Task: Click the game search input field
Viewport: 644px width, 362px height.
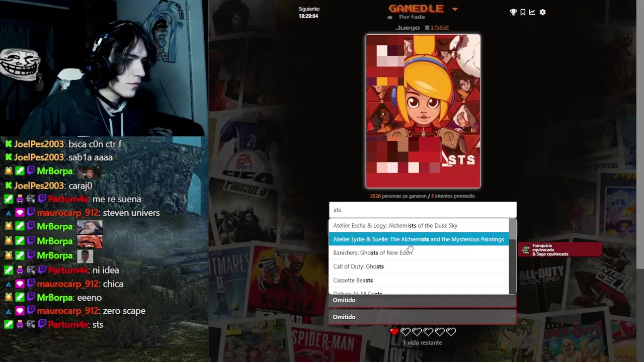Action: (423, 210)
